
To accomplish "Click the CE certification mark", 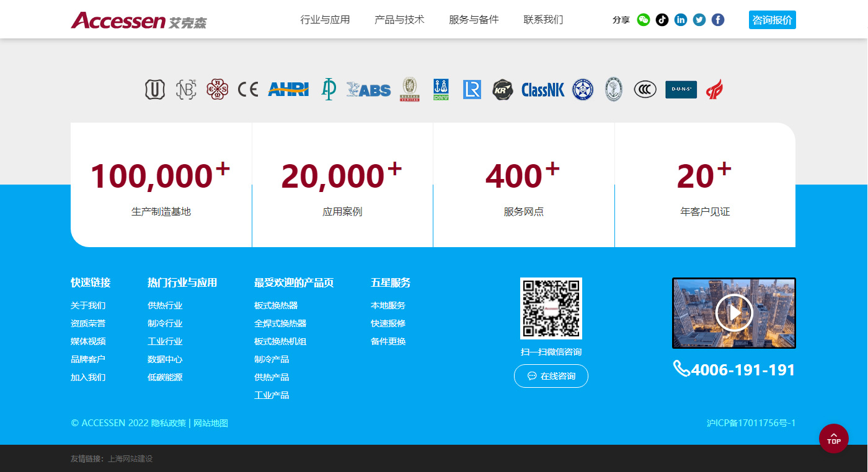I will click(248, 90).
